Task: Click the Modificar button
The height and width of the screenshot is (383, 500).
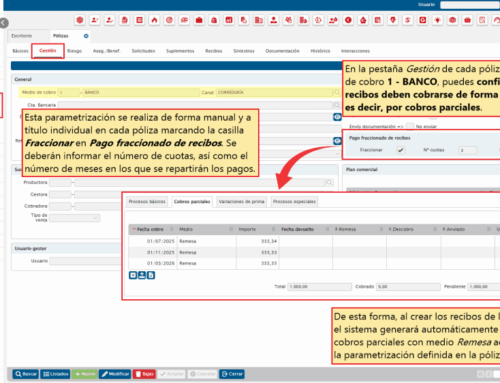Action: (x=115, y=374)
